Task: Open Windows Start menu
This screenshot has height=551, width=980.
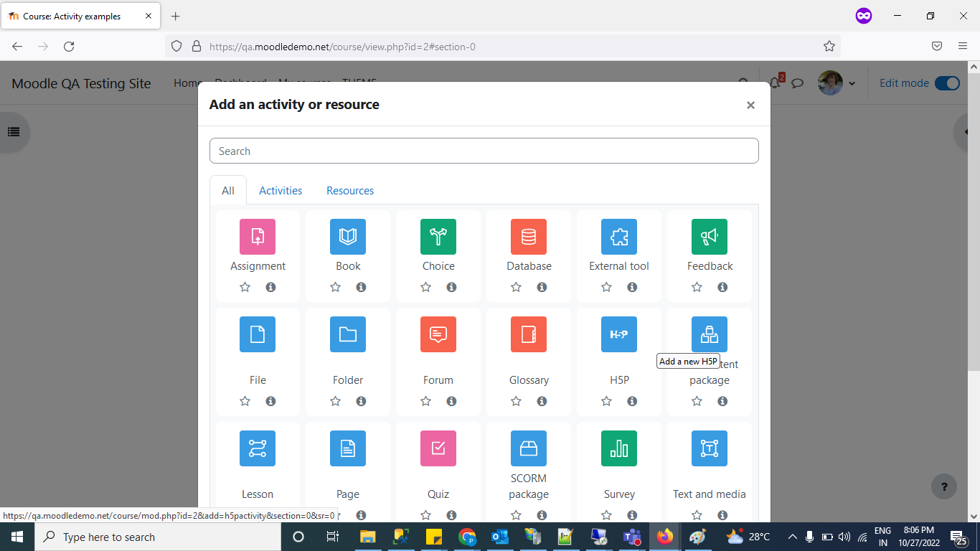Action: coord(17,537)
